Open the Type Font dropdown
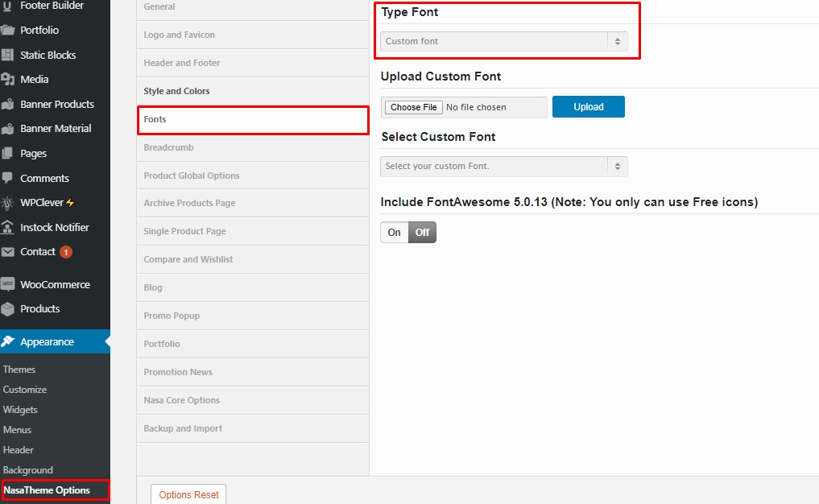Viewport: 819px width, 504px height. 503,41
